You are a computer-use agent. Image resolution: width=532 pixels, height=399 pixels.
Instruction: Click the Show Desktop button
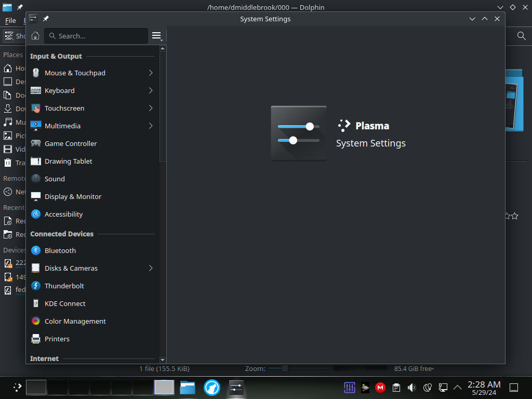point(514,388)
